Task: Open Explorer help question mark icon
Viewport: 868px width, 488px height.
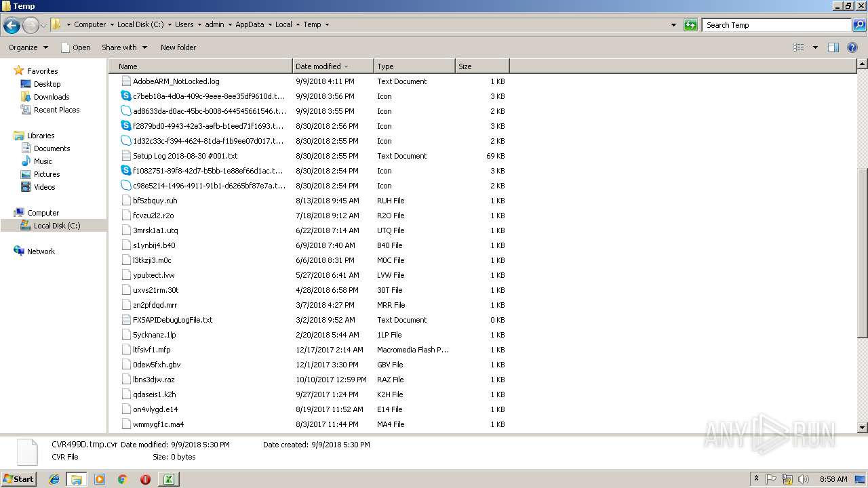Action: coord(852,47)
